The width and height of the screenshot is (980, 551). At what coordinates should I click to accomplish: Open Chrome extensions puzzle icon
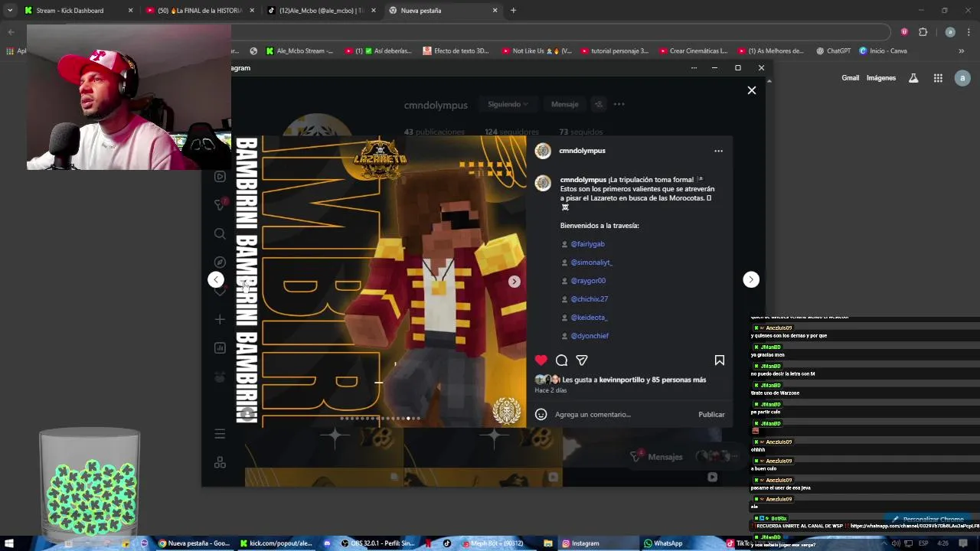tap(923, 32)
